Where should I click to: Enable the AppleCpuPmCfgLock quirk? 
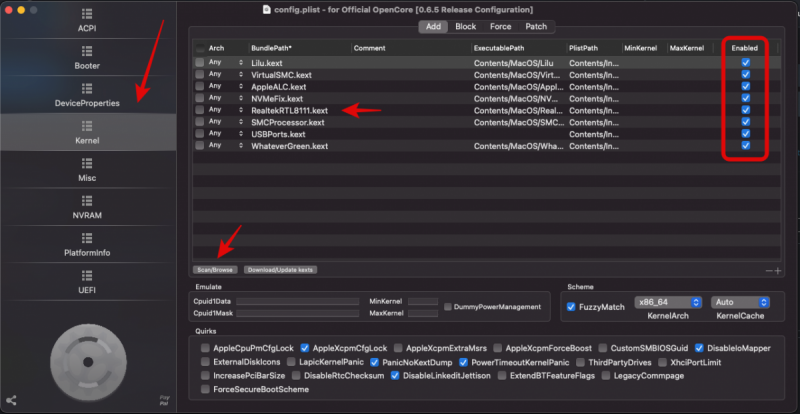tap(205, 348)
